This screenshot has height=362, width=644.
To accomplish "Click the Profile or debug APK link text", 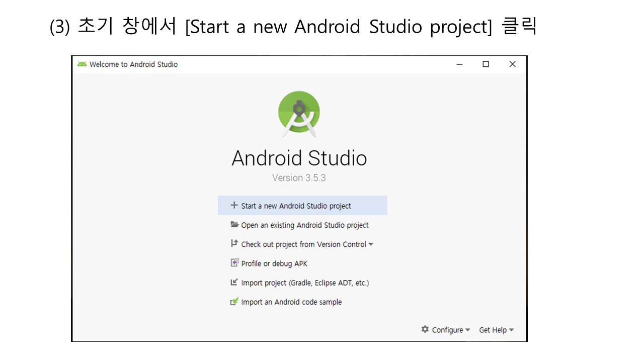I will click(274, 263).
